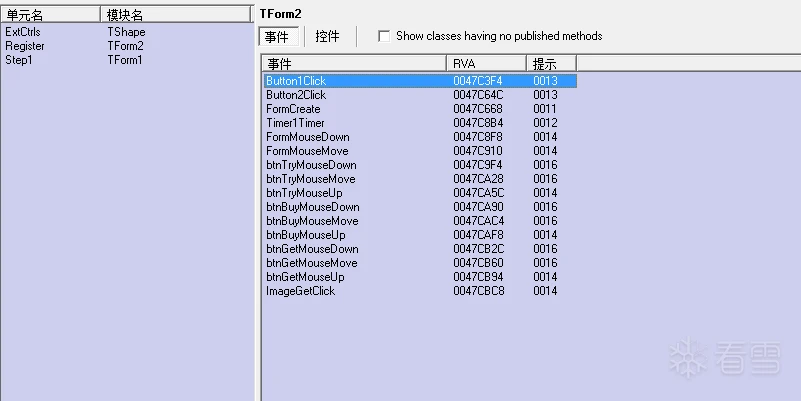Click RVA value 0047CAC4

pyautogui.click(x=478, y=221)
